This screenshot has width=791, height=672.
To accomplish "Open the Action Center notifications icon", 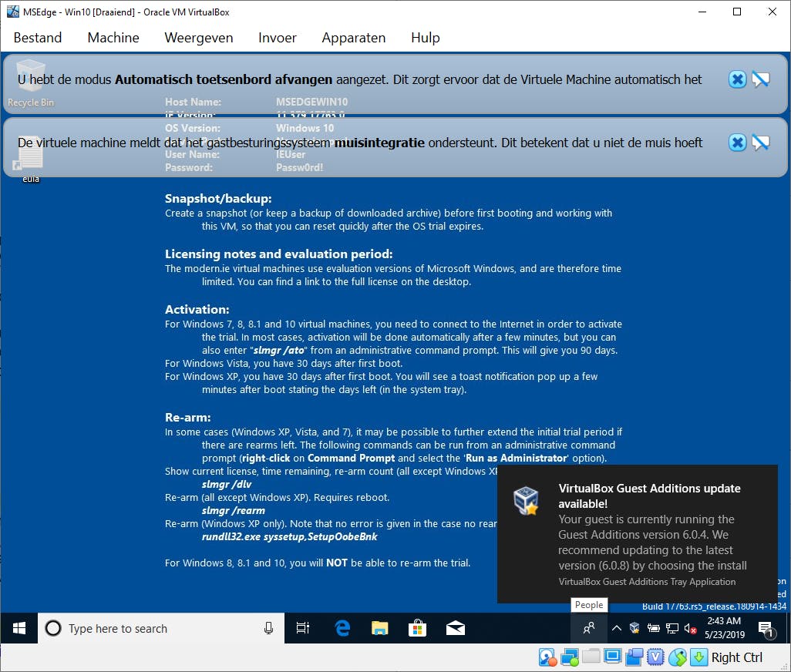I will (767, 629).
